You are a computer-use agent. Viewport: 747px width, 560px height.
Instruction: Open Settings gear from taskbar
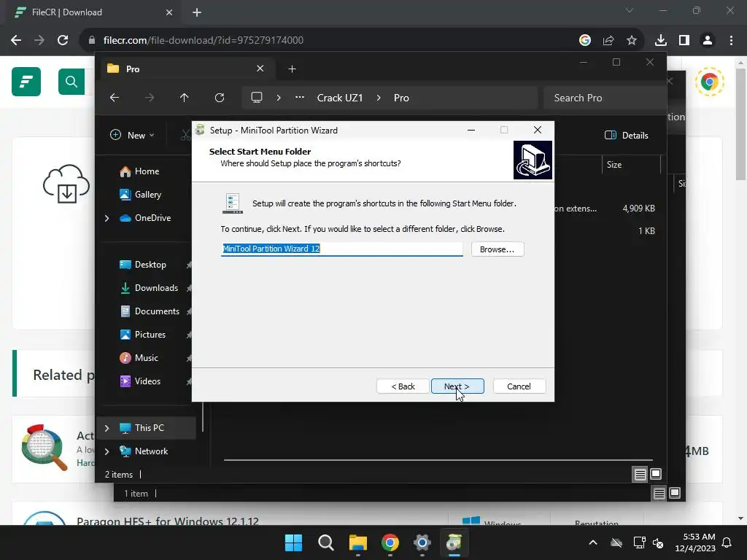[422, 542]
